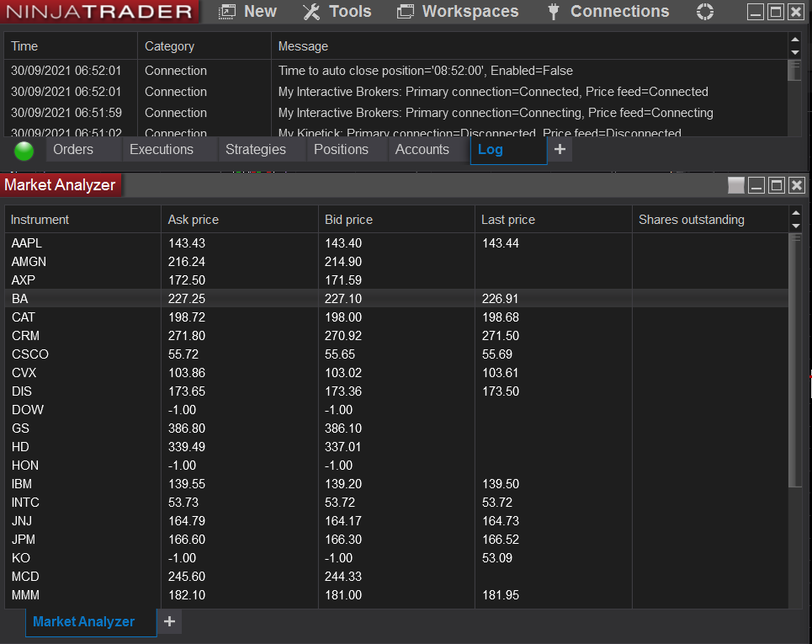Sort by the Bid price column header
812x644 pixels.
click(x=396, y=220)
